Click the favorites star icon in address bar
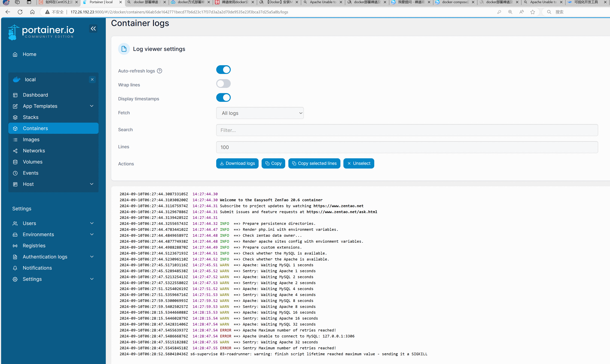This screenshot has width=610, height=364. click(532, 12)
